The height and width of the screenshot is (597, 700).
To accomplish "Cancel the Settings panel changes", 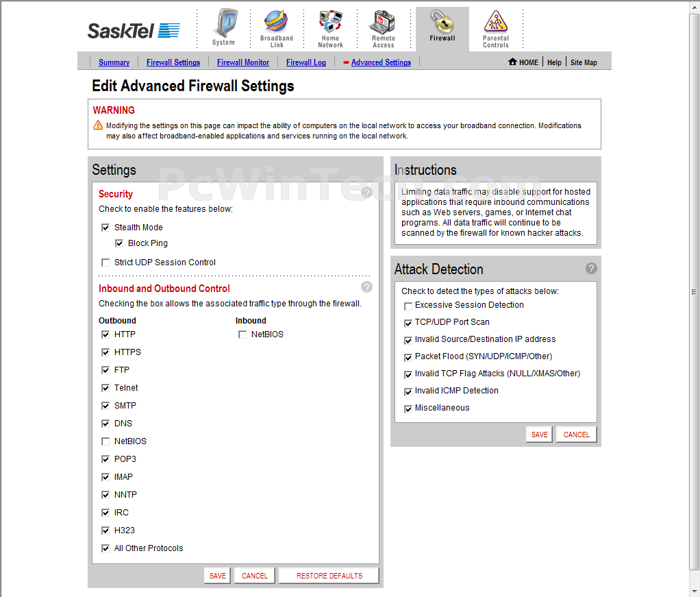I will pyautogui.click(x=255, y=576).
